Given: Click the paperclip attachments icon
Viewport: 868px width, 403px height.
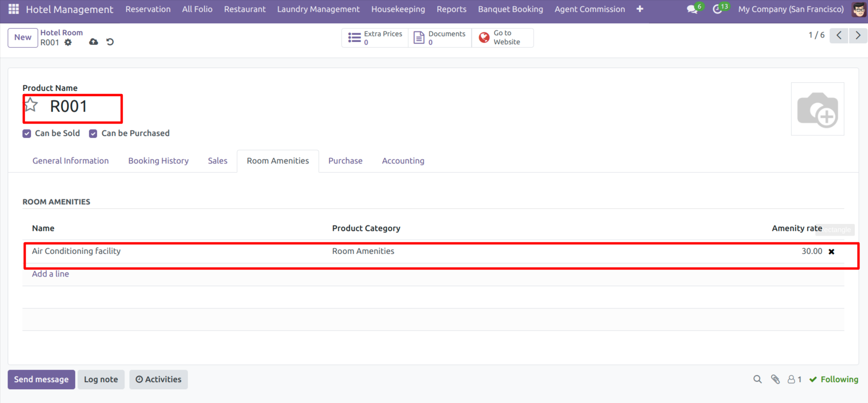Looking at the screenshot, I should pyautogui.click(x=775, y=379).
